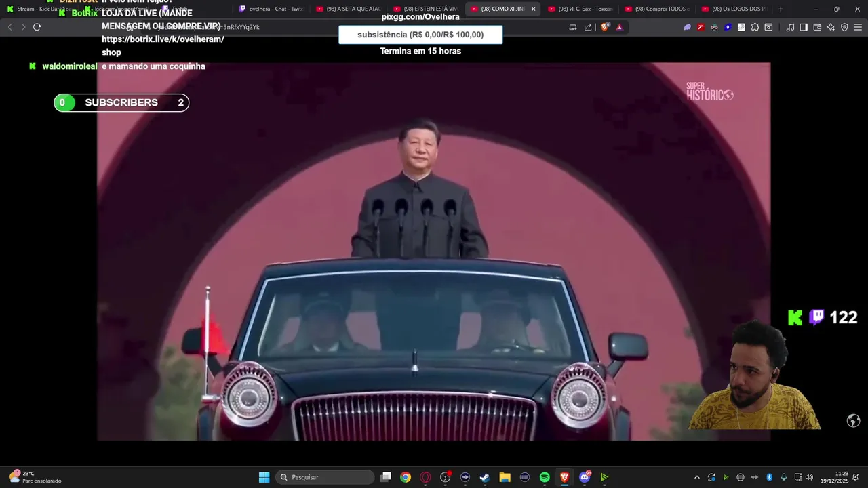
Task: Open Brave Leo AI sparkle icon
Action: click(x=831, y=27)
